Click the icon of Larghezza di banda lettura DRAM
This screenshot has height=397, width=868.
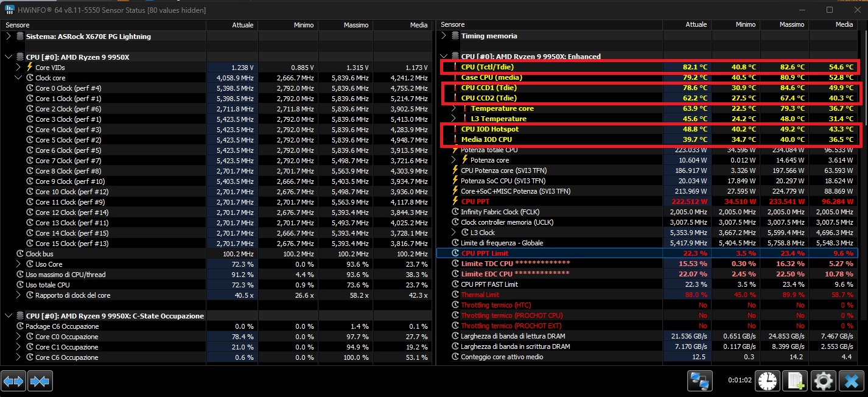point(455,336)
